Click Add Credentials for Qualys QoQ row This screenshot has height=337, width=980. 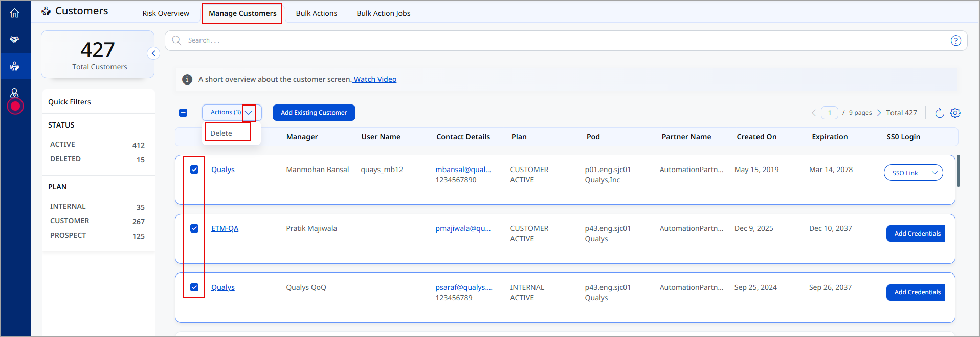(x=916, y=292)
